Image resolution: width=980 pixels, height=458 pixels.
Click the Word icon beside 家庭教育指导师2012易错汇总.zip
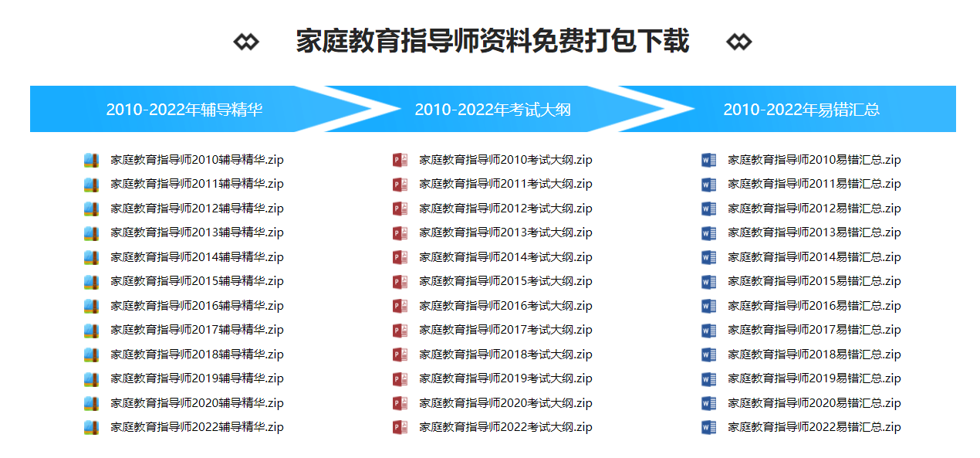tap(708, 209)
